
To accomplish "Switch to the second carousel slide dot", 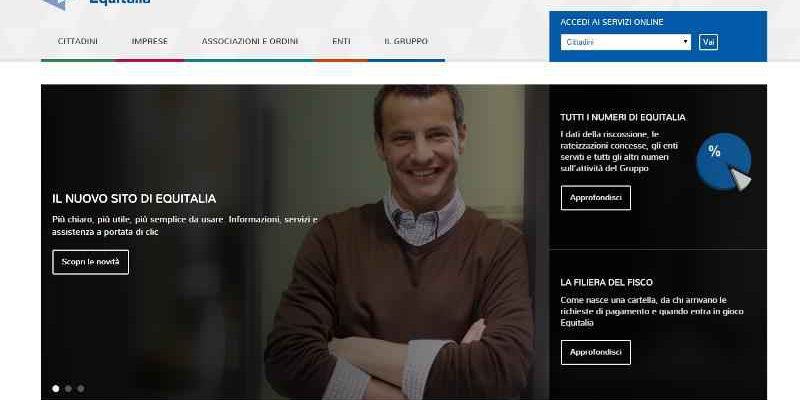I will point(68,389).
